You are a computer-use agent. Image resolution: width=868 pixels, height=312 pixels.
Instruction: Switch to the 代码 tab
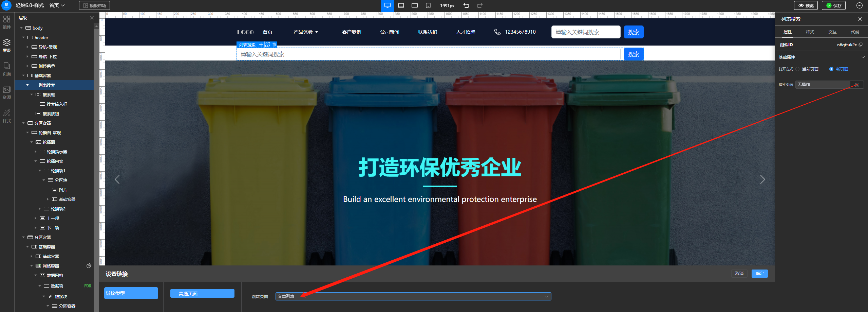pyautogui.click(x=855, y=32)
